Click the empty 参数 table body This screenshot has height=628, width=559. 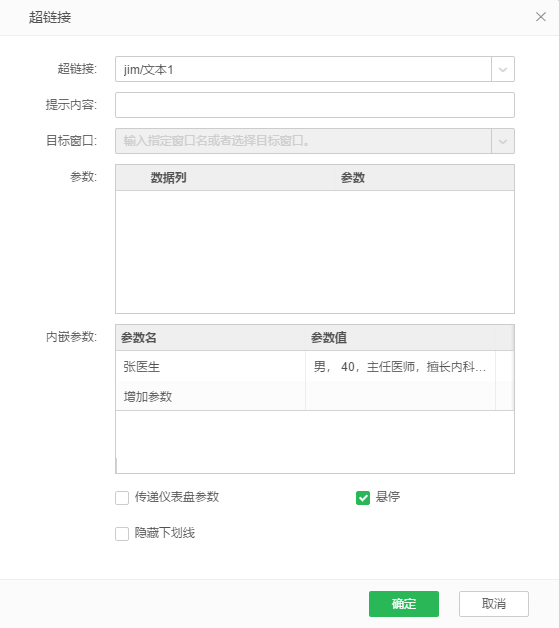[315, 252]
